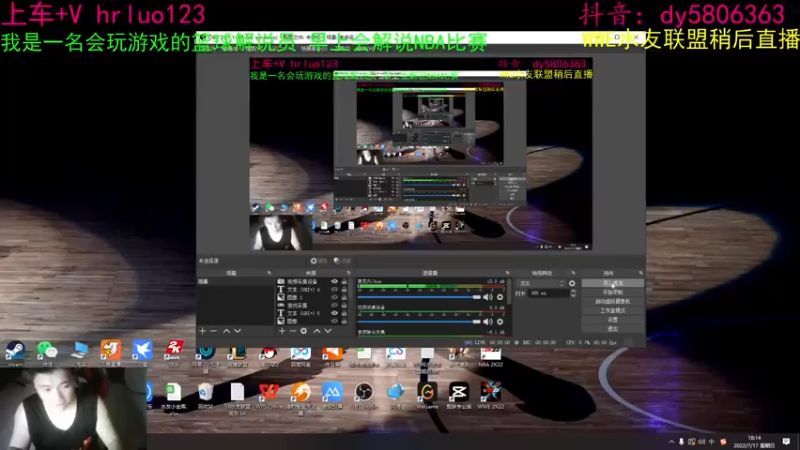
Task: Click the taskbar clock showing date
Action: [x=754, y=442]
